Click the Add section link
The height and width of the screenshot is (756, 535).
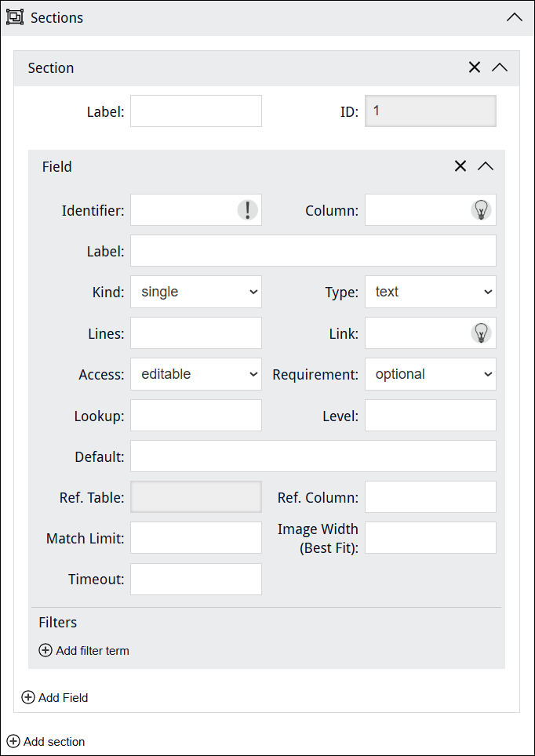click(53, 741)
